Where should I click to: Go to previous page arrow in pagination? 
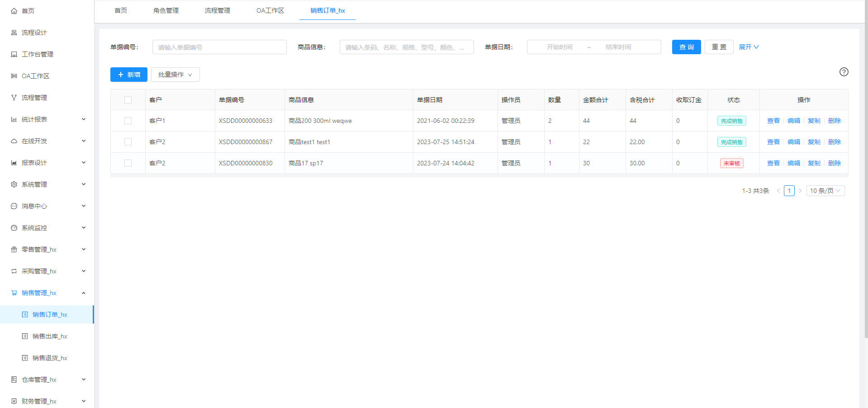coord(778,191)
